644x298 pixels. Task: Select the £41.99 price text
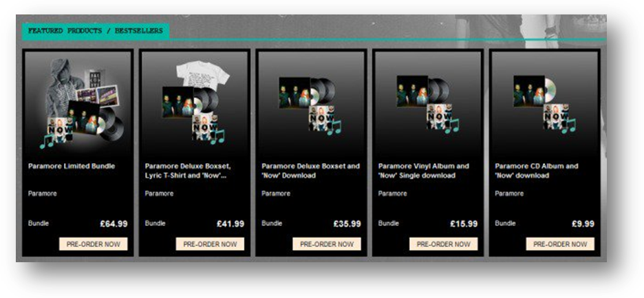point(230,224)
